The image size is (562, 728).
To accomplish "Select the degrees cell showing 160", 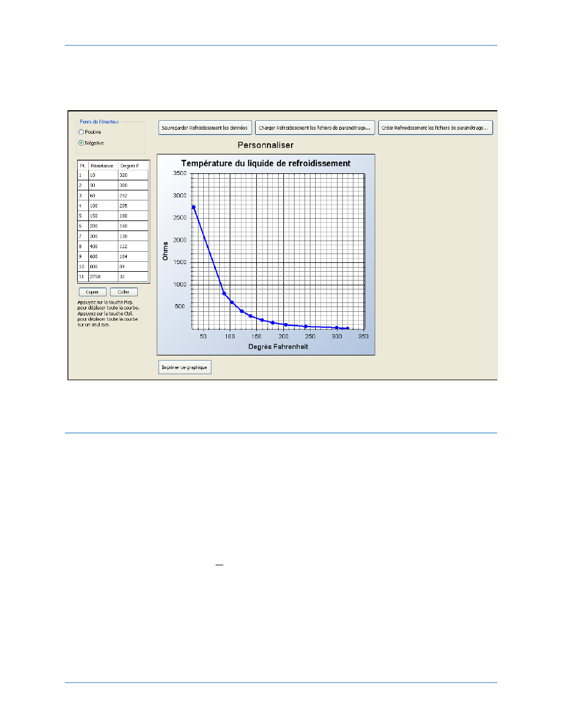I will 133,226.
